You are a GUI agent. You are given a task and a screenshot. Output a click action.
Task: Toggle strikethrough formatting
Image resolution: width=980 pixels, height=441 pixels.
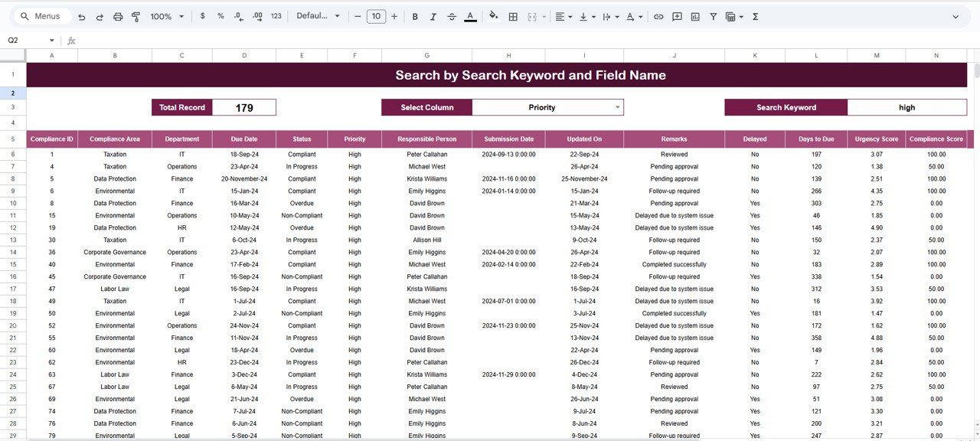coord(451,16)
